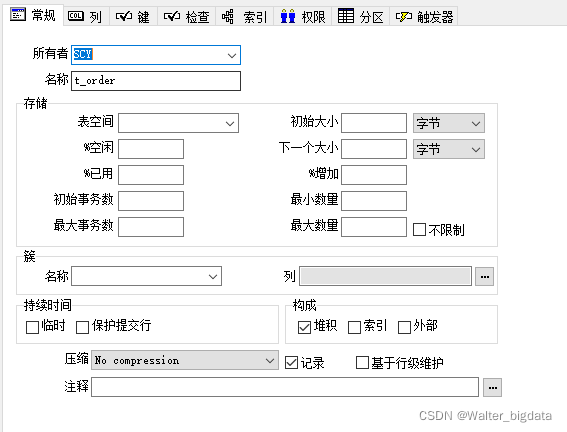Click the 名称 field containing t_order
Viewport: 567px width, 432px height.
[156, 81]
